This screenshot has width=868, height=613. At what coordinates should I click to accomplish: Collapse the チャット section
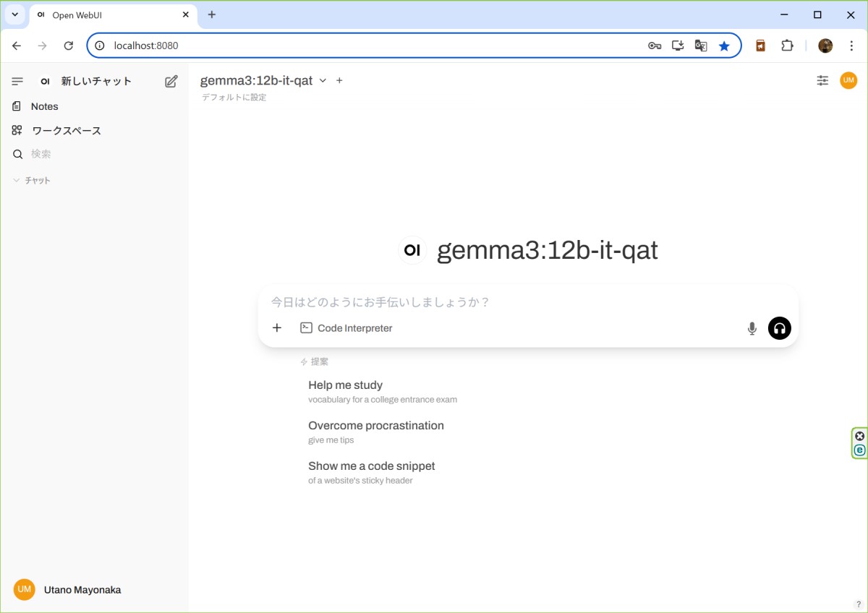[x=32, y=181]
